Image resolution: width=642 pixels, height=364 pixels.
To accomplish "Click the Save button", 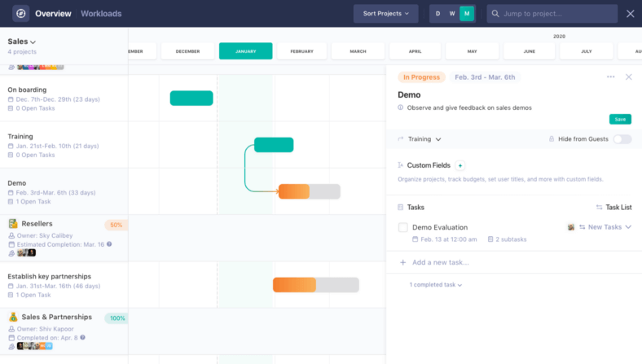I will click(620, 119).
